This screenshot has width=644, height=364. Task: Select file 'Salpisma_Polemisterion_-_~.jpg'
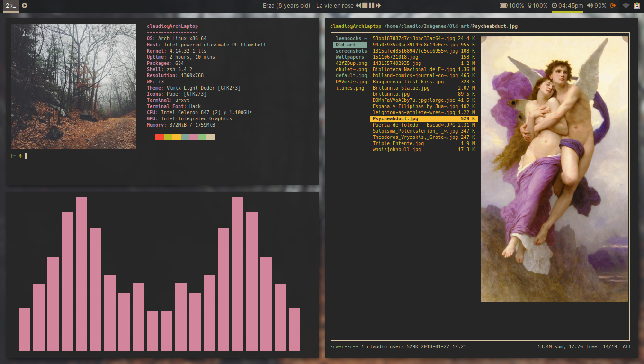tap(424, 131)
